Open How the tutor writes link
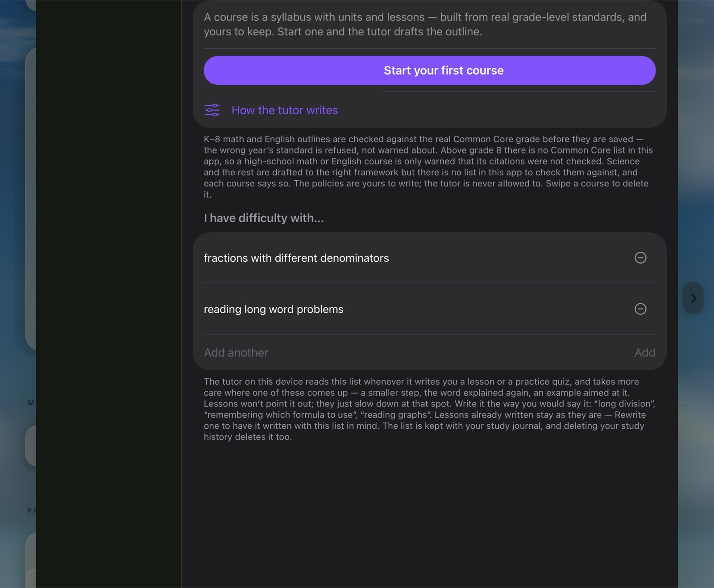 click(x=284, y=110)
